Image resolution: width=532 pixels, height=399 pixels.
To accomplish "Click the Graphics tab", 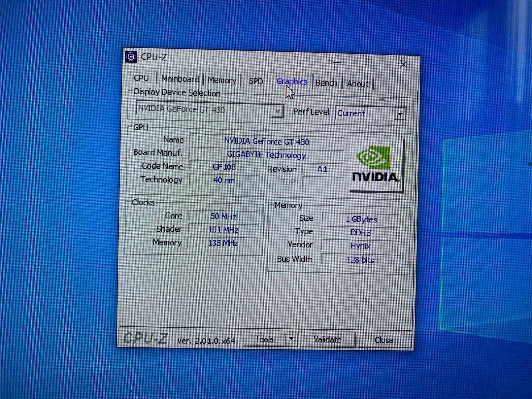I will (292, 81).
